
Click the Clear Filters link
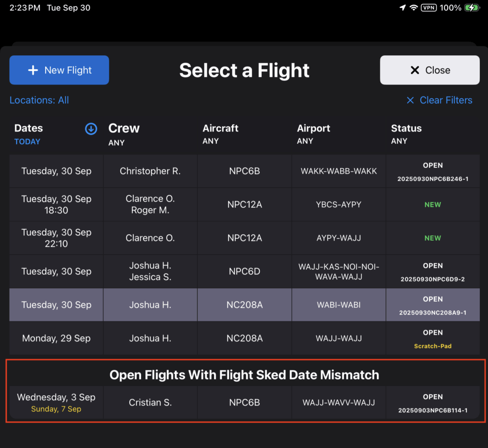coord(446,101)
